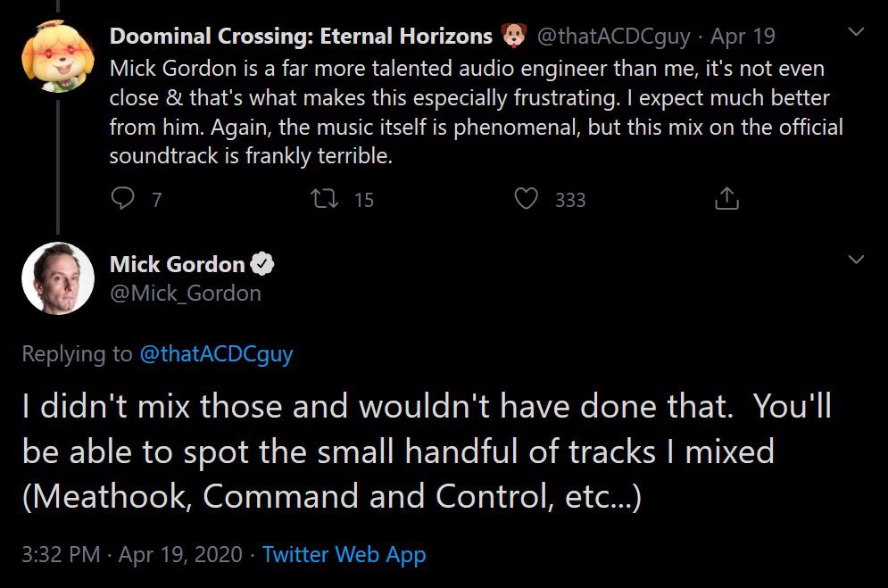Click Mick Gordon's verified badge

[262, 264]
